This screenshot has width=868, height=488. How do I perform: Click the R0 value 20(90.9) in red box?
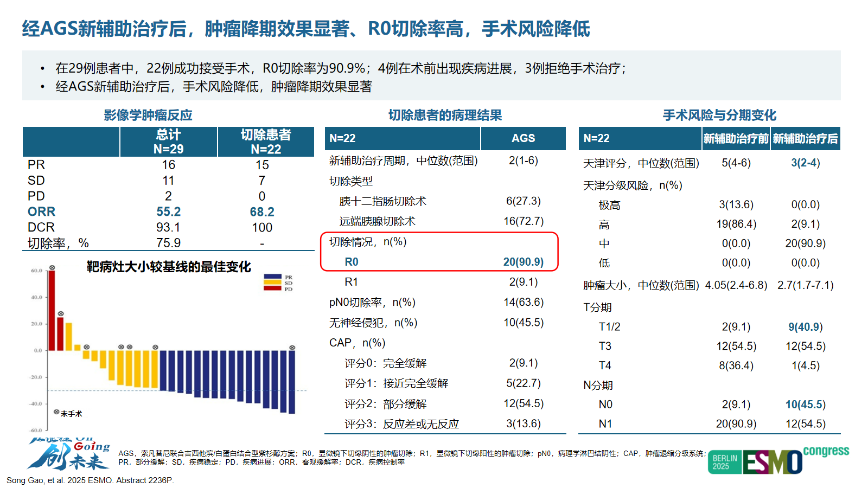click(523, 262)
